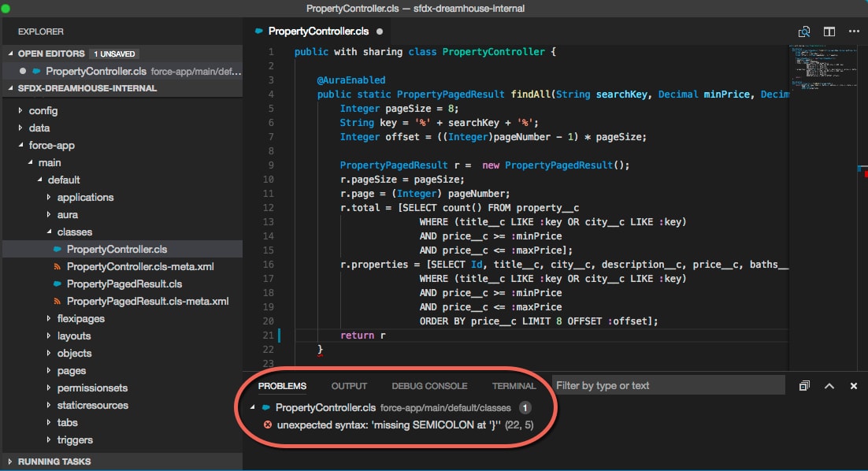This screenshot has width=868, height=471.
Task: Click the XML icon of PropertyPagedResult.cls-meta.xml
Action: [x=57, y=301]
